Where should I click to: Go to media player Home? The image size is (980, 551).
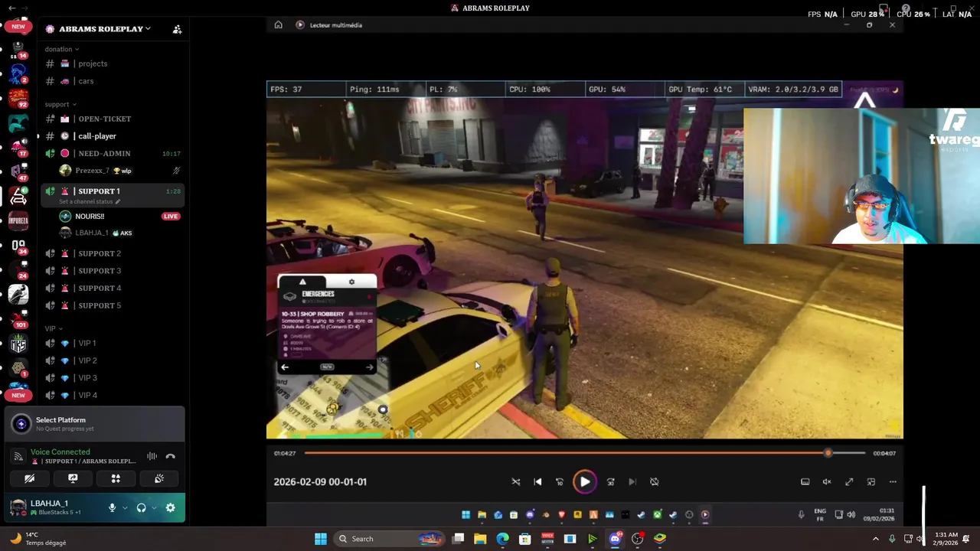click(x=278, y=24)
